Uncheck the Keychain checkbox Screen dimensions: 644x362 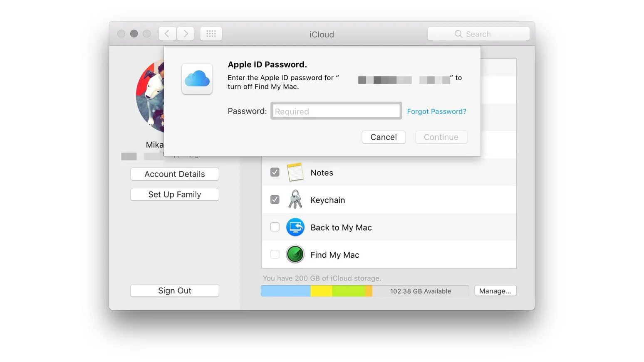click(x=275, y=199)
